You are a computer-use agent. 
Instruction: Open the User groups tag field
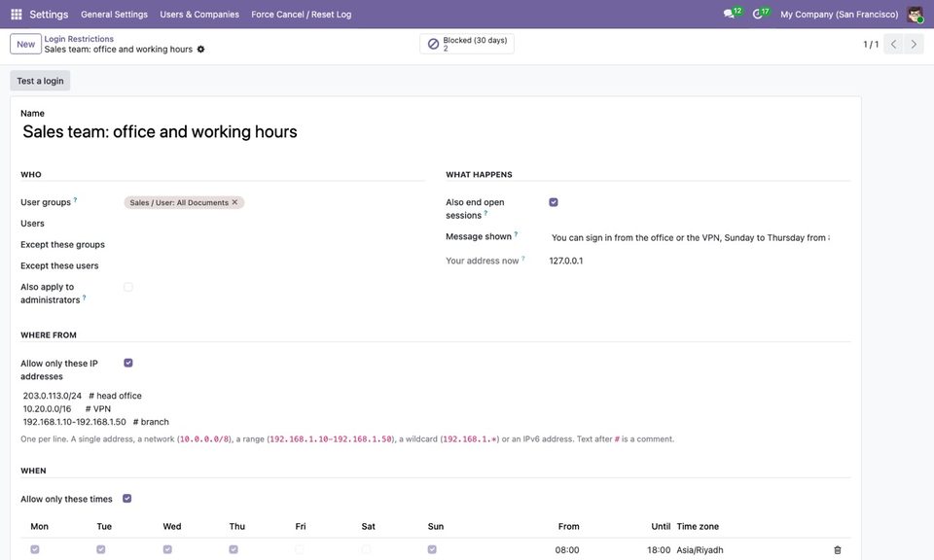(274, 202)
